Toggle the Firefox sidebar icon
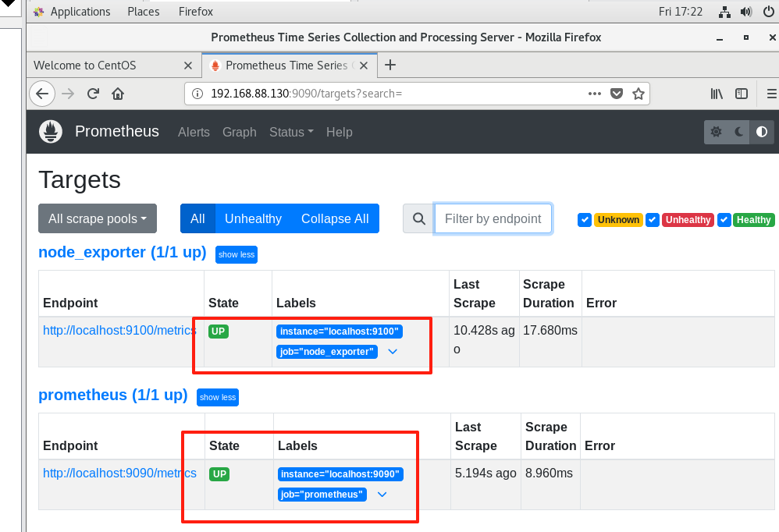The width and height of the screenshot is (779, 532). point(742,94)
